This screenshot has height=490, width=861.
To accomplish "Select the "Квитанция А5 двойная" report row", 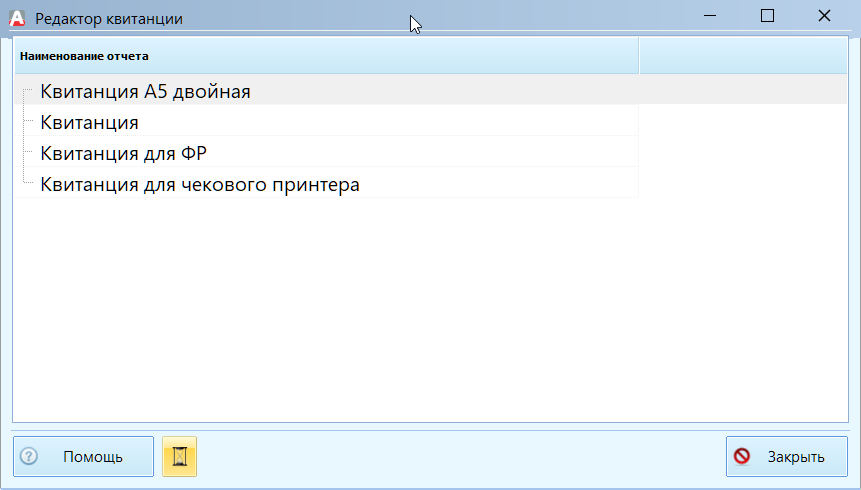I will (x=430, y=91).
